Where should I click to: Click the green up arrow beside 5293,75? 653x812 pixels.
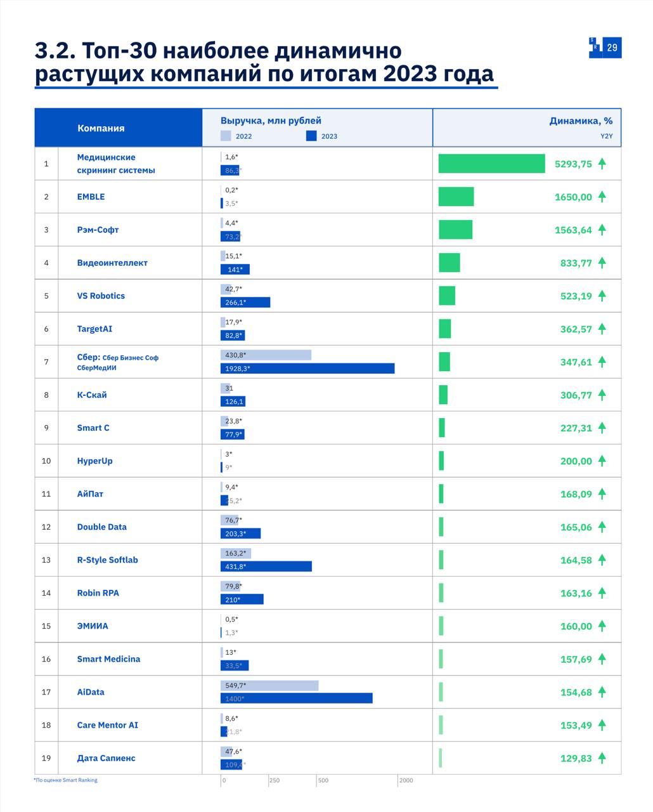coord(601,163)
